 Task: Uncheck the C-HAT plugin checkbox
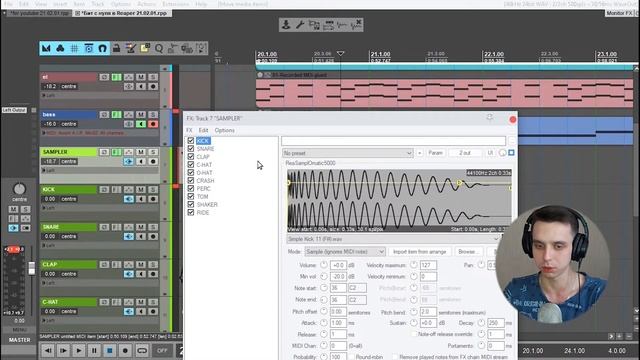[x=191, y=164]
